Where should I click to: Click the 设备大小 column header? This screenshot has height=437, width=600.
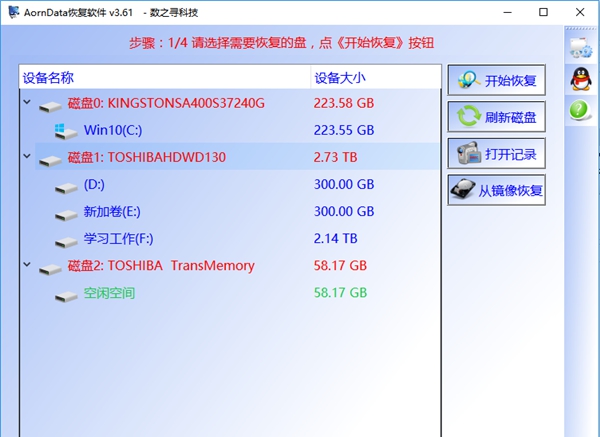tap(376, 78)
